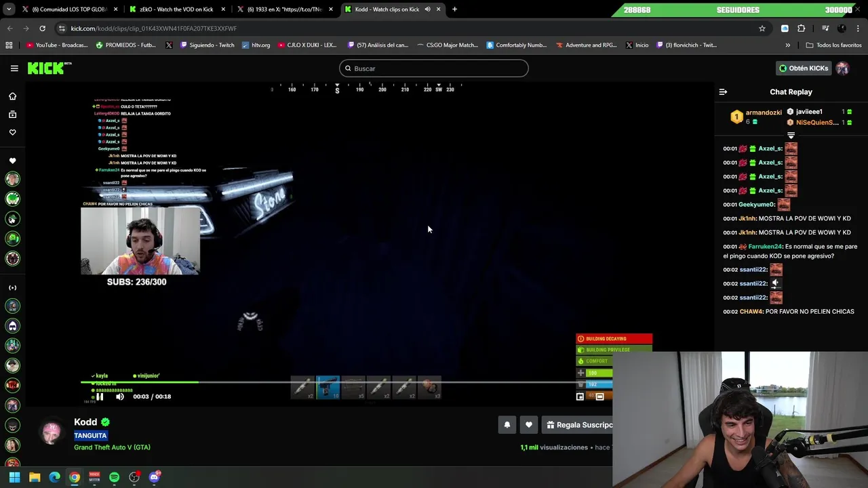Open Spotify from taskbar

[x=114, y=477]
